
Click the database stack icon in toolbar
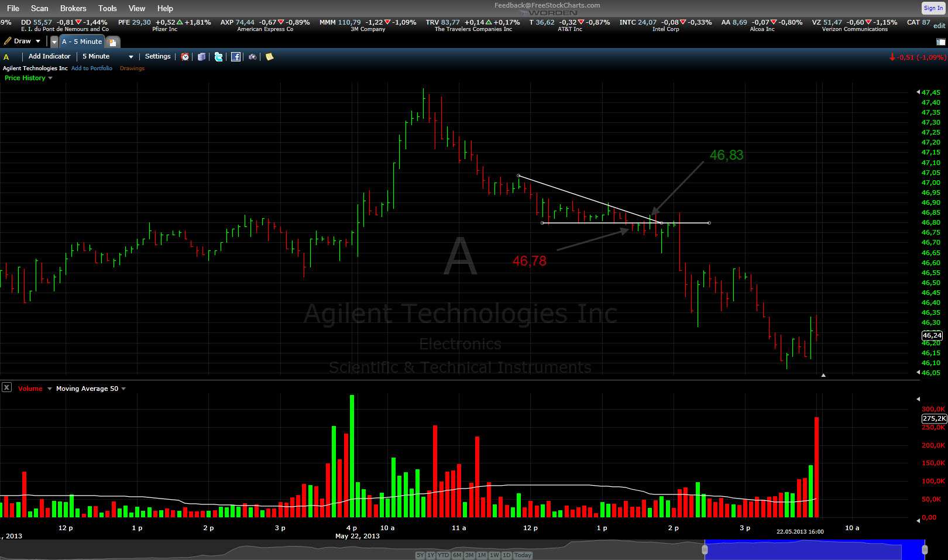pyautogui.click(x=201, y=57)
